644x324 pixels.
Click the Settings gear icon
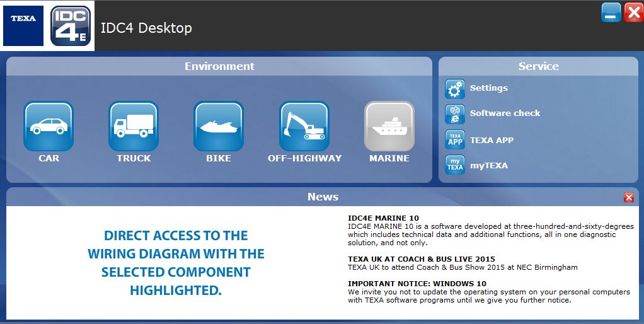coord(455,89)
